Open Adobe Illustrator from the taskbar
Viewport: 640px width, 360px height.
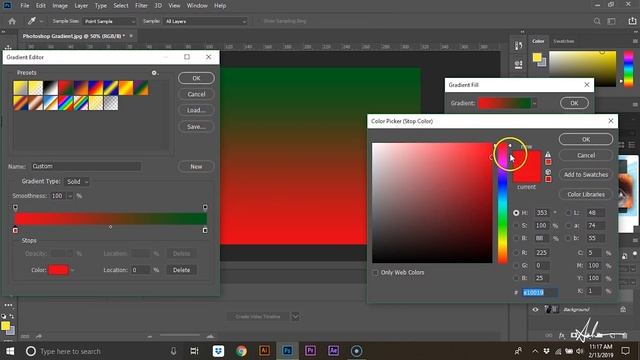(264, 351)
